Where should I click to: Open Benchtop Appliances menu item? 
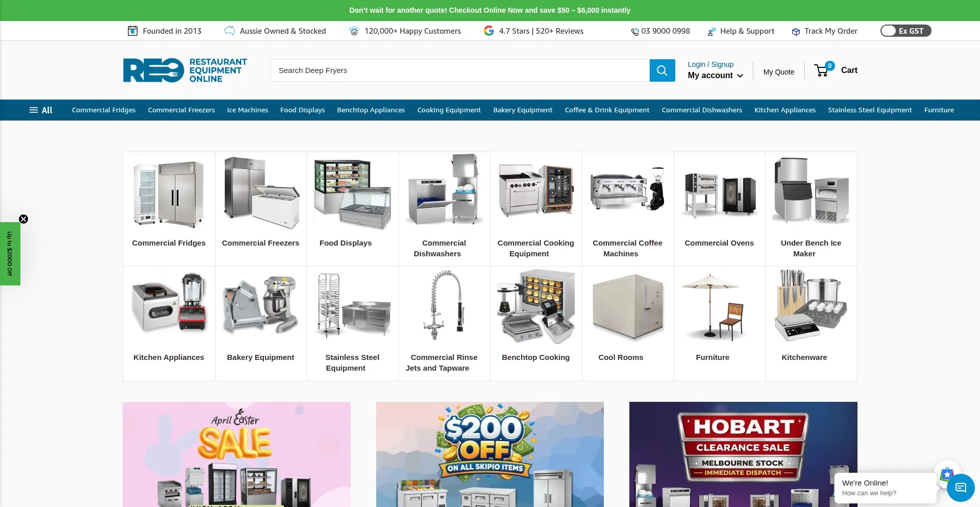(x=371, y=110)
